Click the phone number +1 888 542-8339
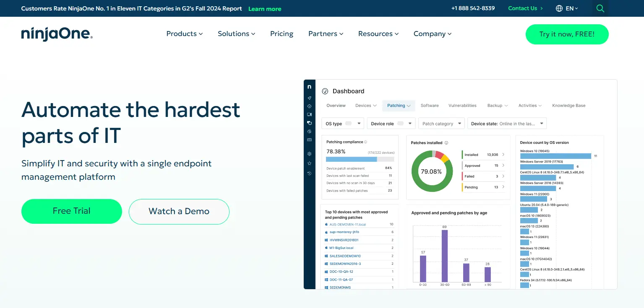Viewport: 644px width, 308px height. coord(473,8)
